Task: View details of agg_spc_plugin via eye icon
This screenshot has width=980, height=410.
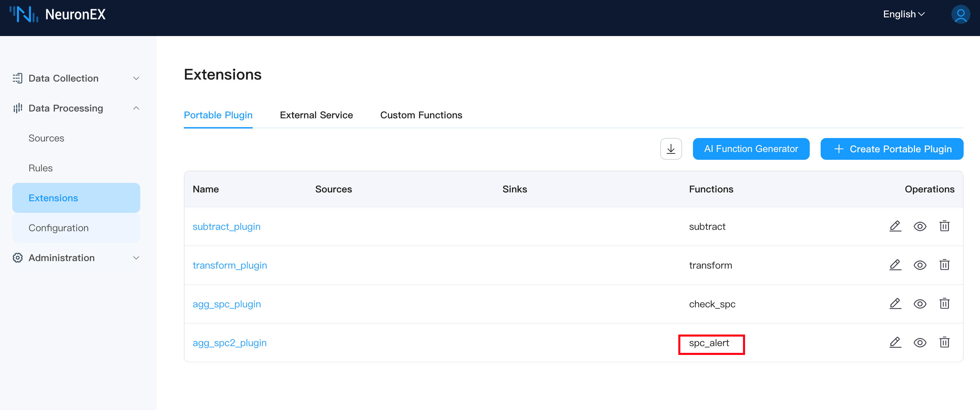Action: [919, 304]
